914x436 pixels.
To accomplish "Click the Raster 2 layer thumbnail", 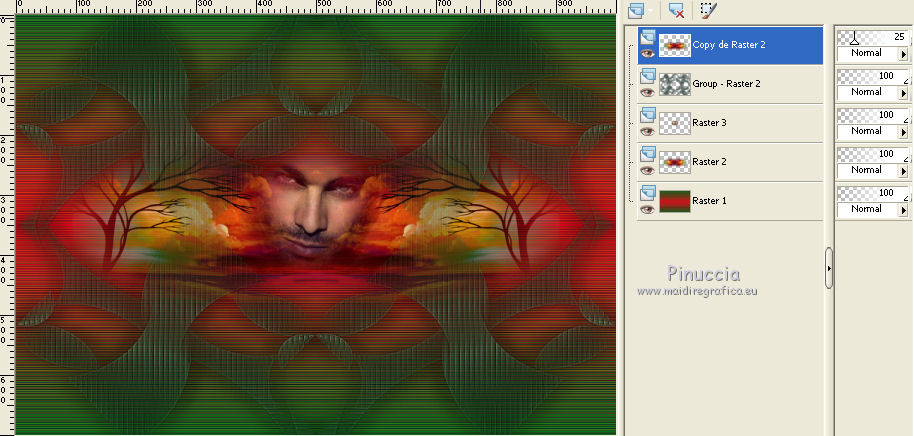I will pos(675,162).
